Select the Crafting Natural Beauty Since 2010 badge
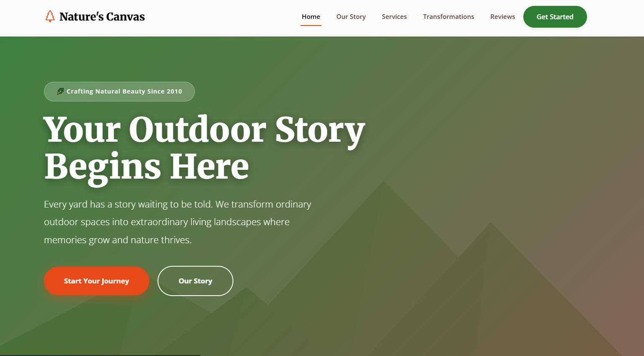 [119, 91]
